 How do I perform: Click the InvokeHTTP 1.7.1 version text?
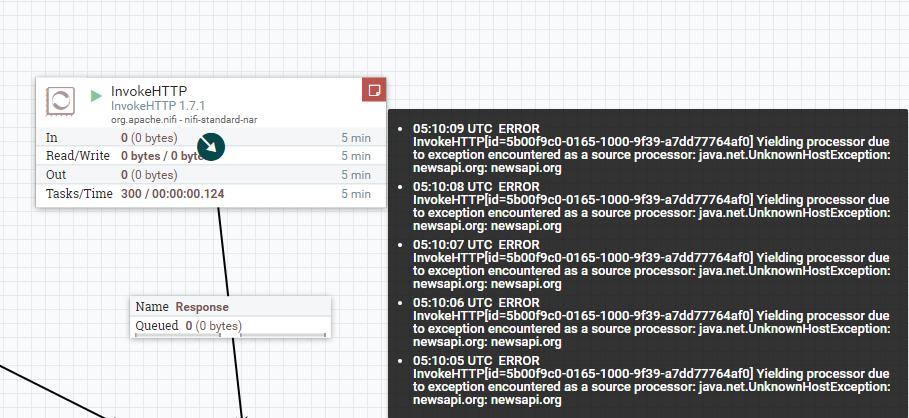(158, 106)
